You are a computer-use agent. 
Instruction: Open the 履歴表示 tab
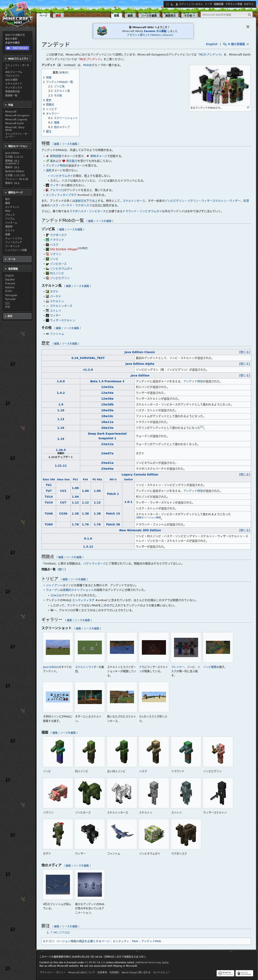pyautogui.click(x=171, y=15)
